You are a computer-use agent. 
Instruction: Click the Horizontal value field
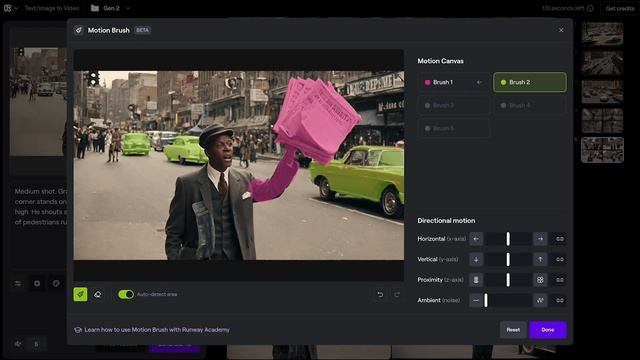point(559,239)
